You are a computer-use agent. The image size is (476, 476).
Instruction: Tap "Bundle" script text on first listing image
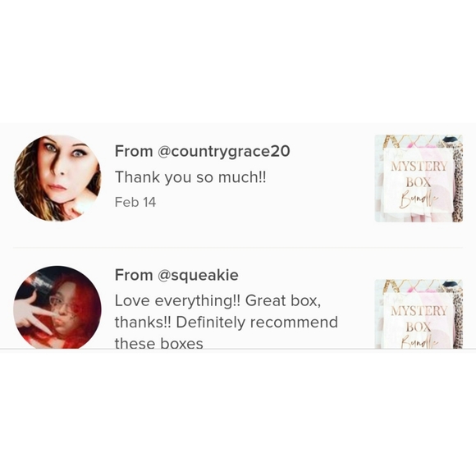click(419, 199)
